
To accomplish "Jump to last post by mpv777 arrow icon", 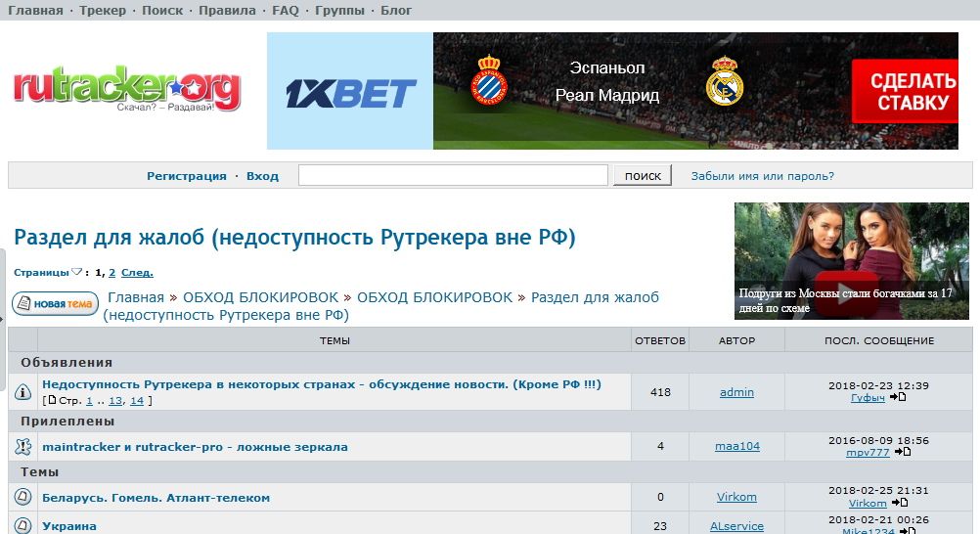I will pos(903,452).
